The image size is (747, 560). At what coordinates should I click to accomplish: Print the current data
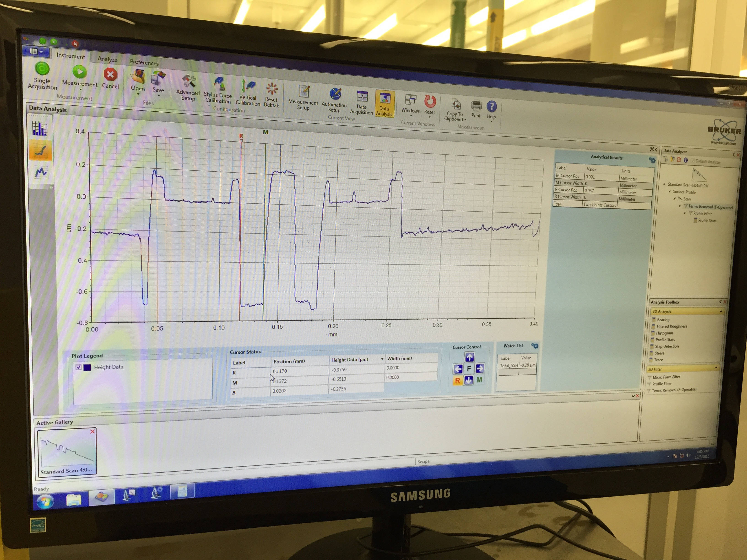click(x=476, y=109)
